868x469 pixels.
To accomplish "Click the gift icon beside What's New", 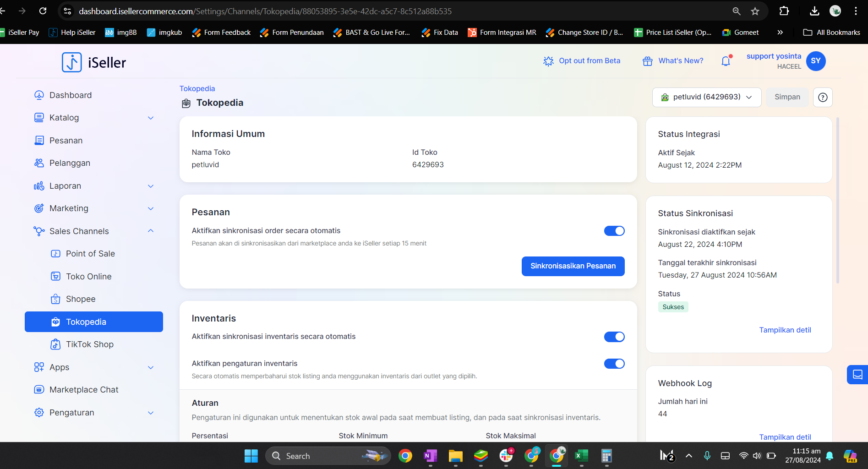I will click(647, 61).
